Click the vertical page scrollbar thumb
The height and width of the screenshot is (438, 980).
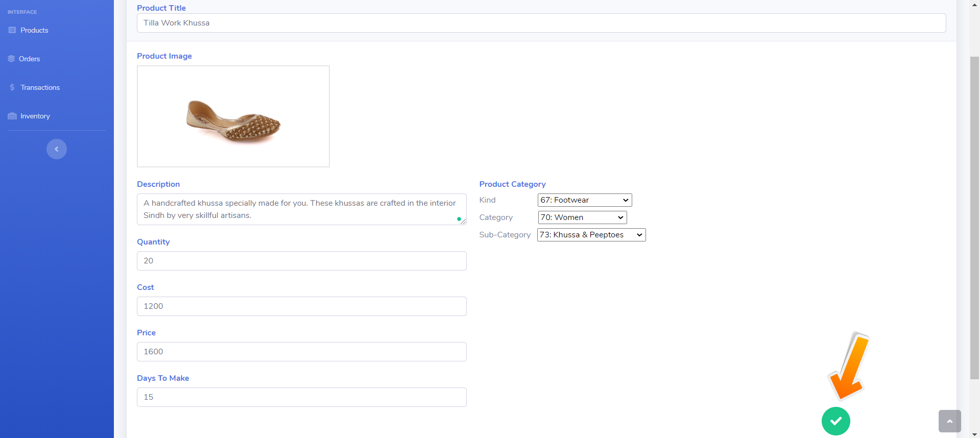pyautogui.click(x=974, y=217)
